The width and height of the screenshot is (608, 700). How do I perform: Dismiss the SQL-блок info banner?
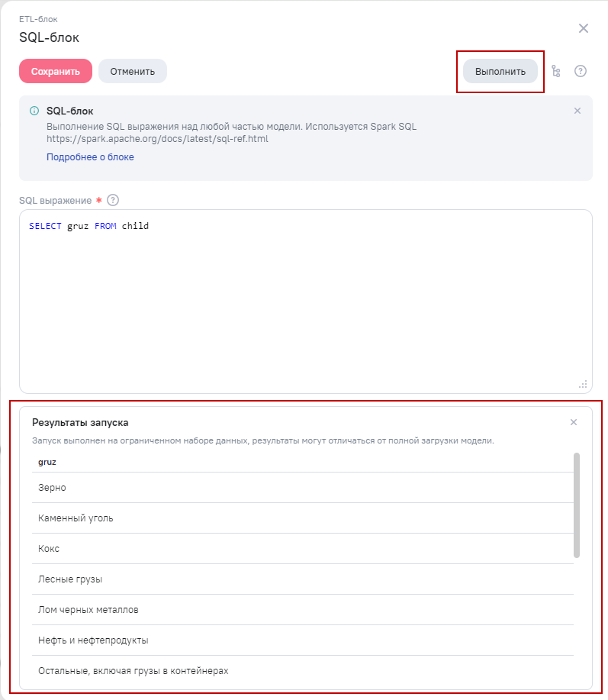coord(577,111)
